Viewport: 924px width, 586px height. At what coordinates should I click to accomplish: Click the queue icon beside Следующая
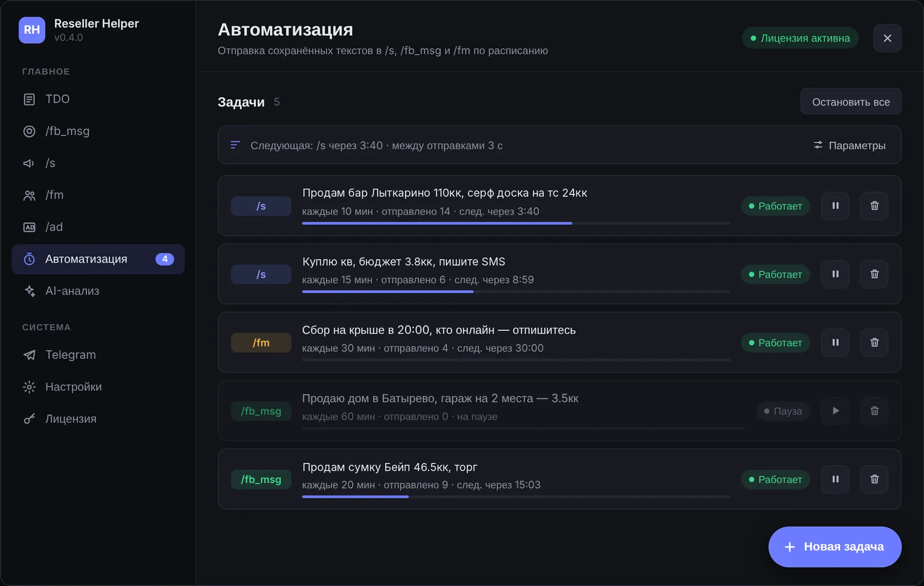tap(235, 145)
